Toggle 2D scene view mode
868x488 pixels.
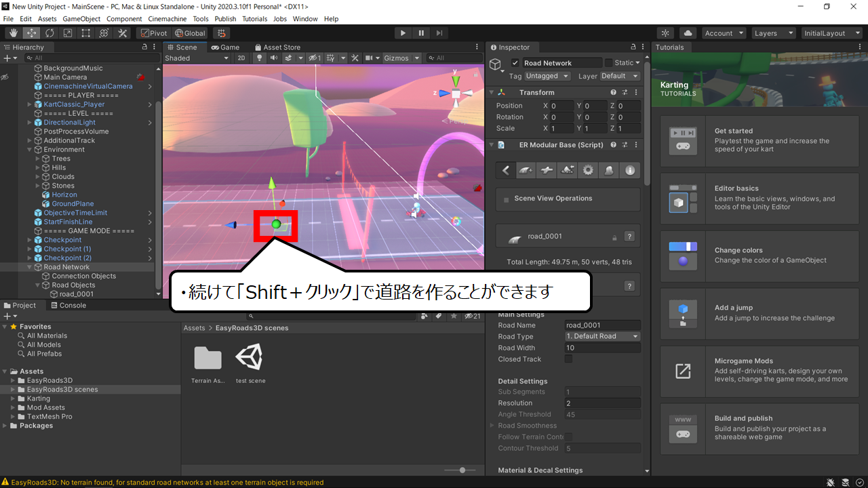pyautogui.click(x=241, y=58)
